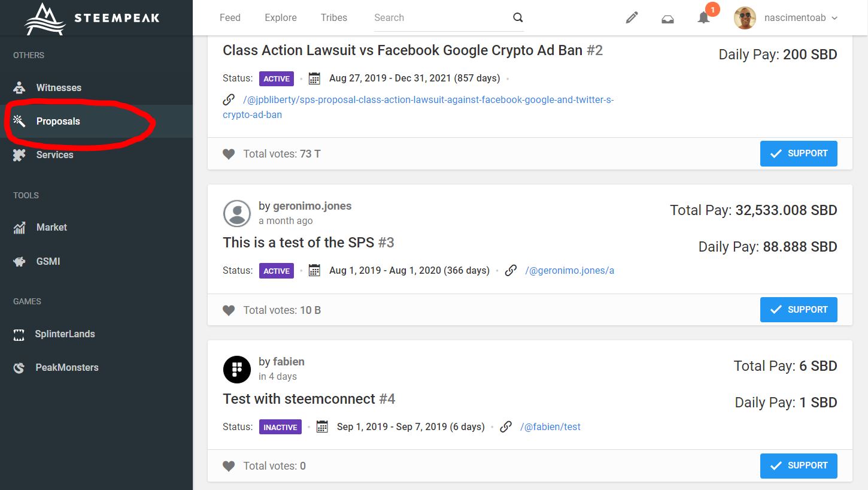Viewport: 868px width, 490px height.
Task: Click Total Pay: 32,533.008 SBD text
Action: pyautogui.click(x=754, y=210)
